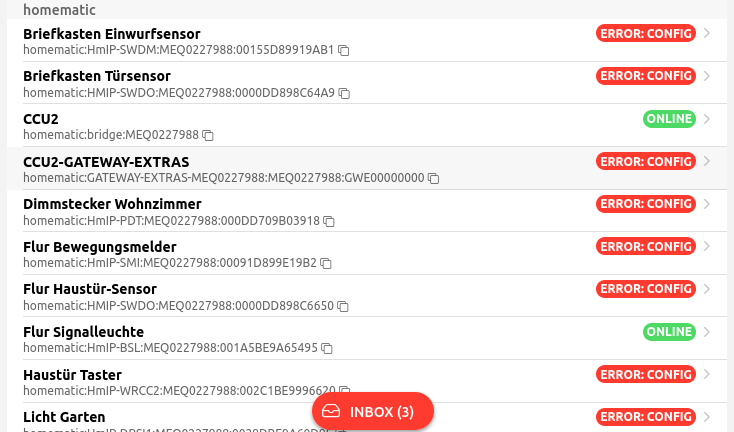The width and height of the screenshot is (734, 432).
Task: Copy UID of Flur Bewegungsmelder
Action: click(326, 263)
